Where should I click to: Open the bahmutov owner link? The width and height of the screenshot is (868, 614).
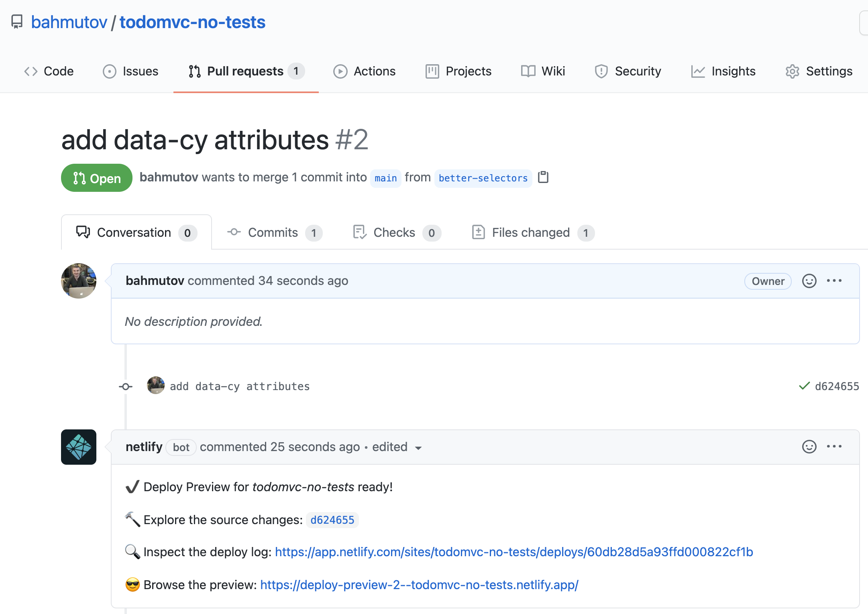69,22
